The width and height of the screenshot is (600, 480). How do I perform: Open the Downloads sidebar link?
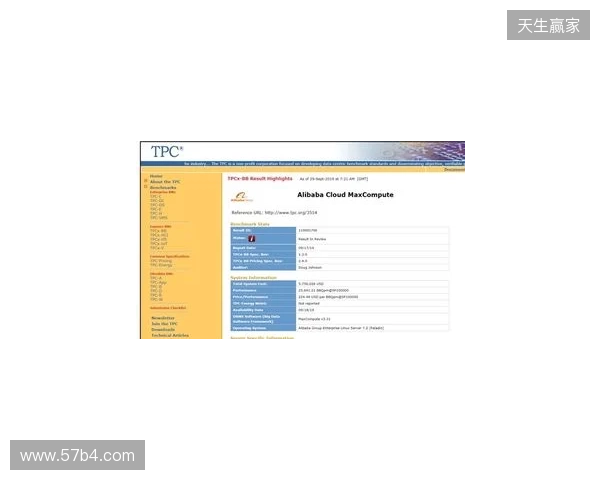163,330
